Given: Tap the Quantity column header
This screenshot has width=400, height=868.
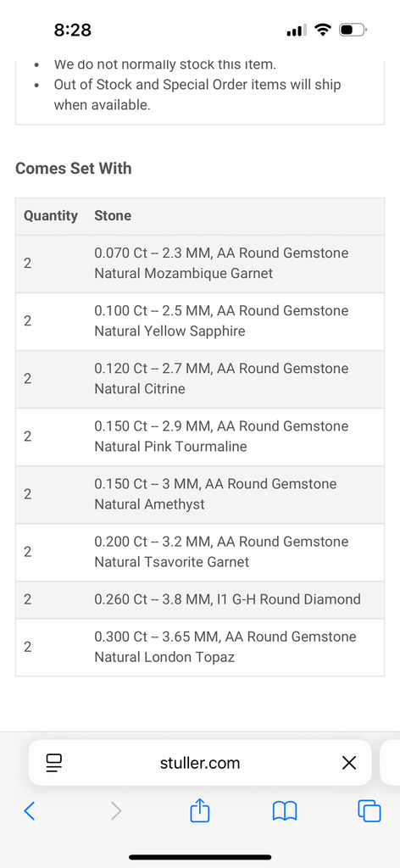Looking at the screenshot, I should point(50,216).
